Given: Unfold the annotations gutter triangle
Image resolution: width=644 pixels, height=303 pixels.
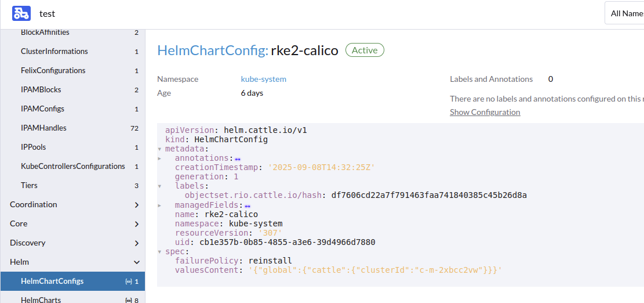Looking at the screenshot, I should (x=160, y=158).
